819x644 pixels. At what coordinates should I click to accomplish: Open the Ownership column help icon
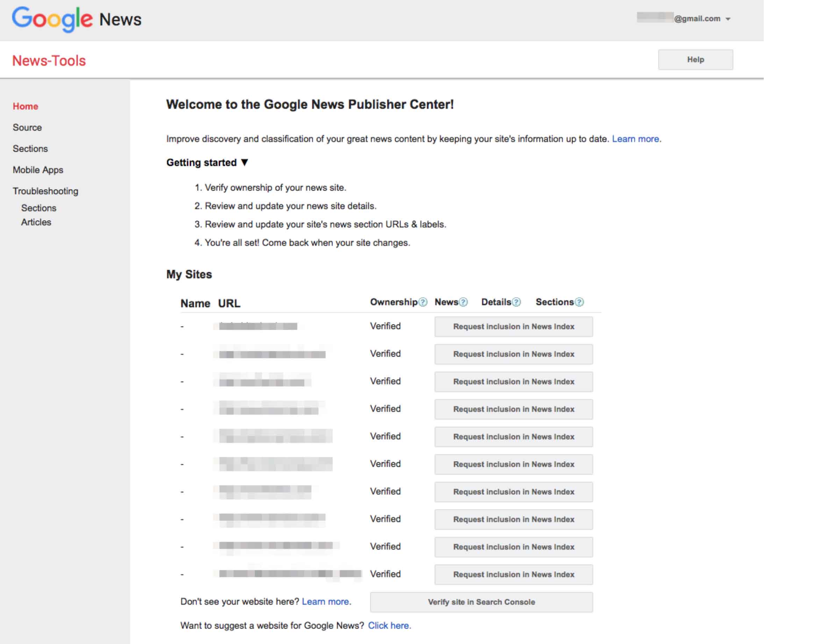click(422, 302)
